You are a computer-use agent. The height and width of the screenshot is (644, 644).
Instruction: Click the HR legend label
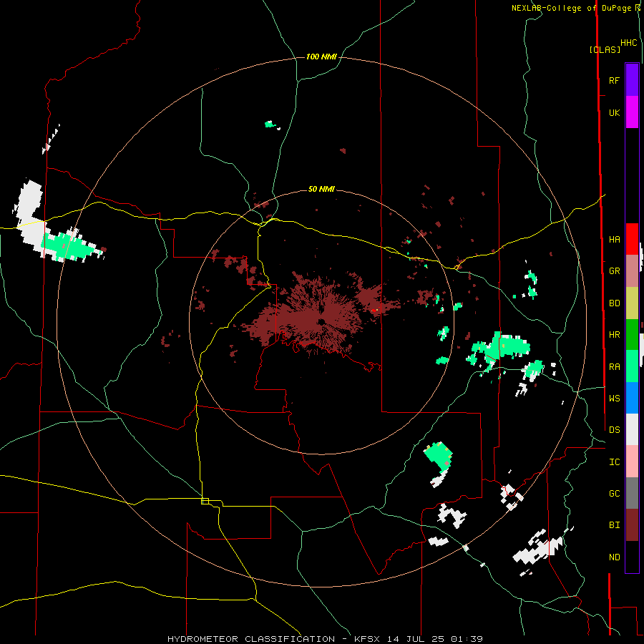[x=614, y=335]
